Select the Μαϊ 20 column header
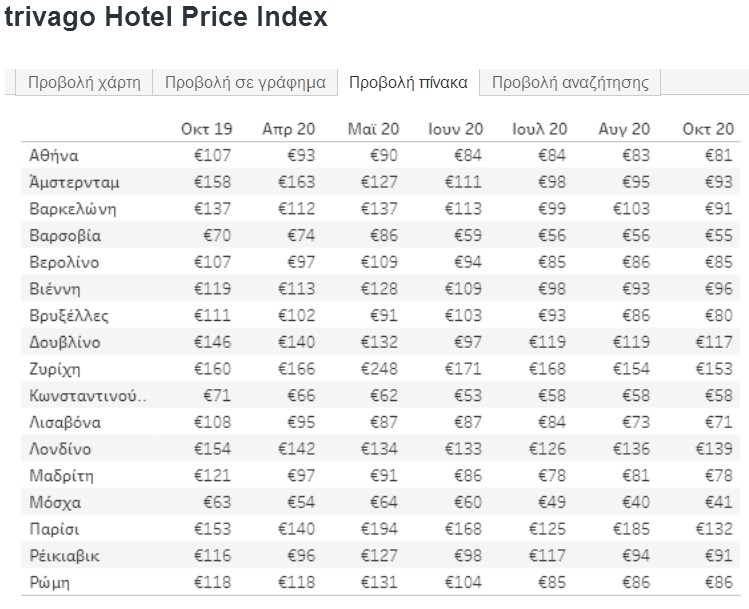This screenshot has height=609, width=749. pyautogui.click(x=373, y=129)
